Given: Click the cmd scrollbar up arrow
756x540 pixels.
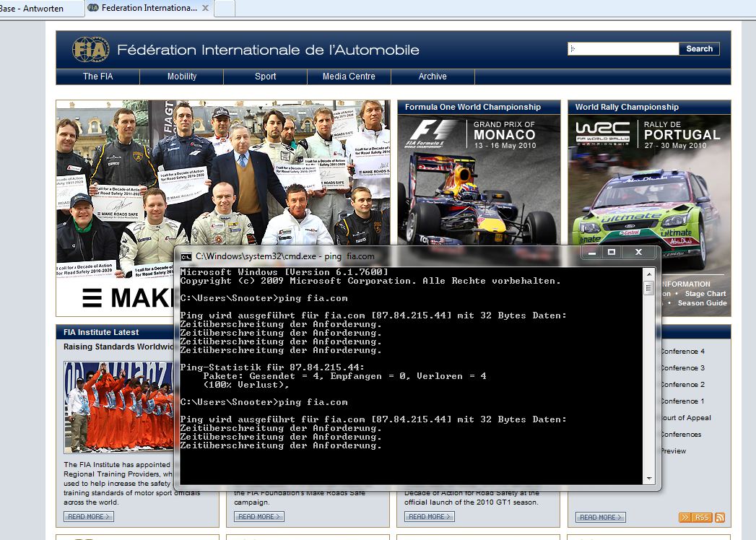Looking at the screenshot, I should coord(649,274).
